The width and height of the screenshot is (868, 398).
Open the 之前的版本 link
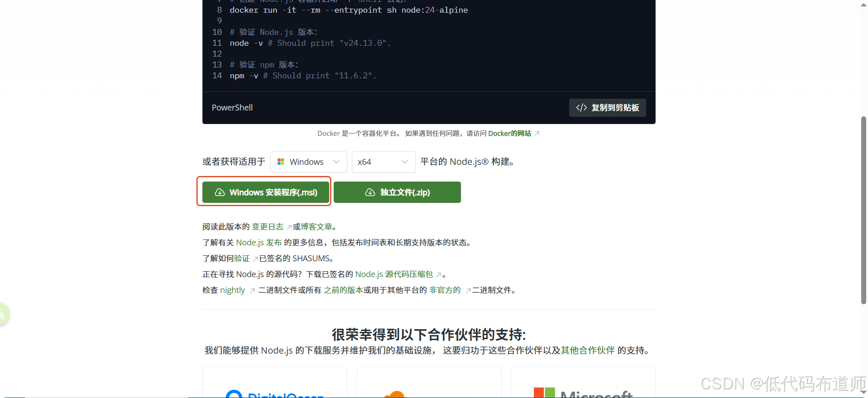[x=343, y=290]
